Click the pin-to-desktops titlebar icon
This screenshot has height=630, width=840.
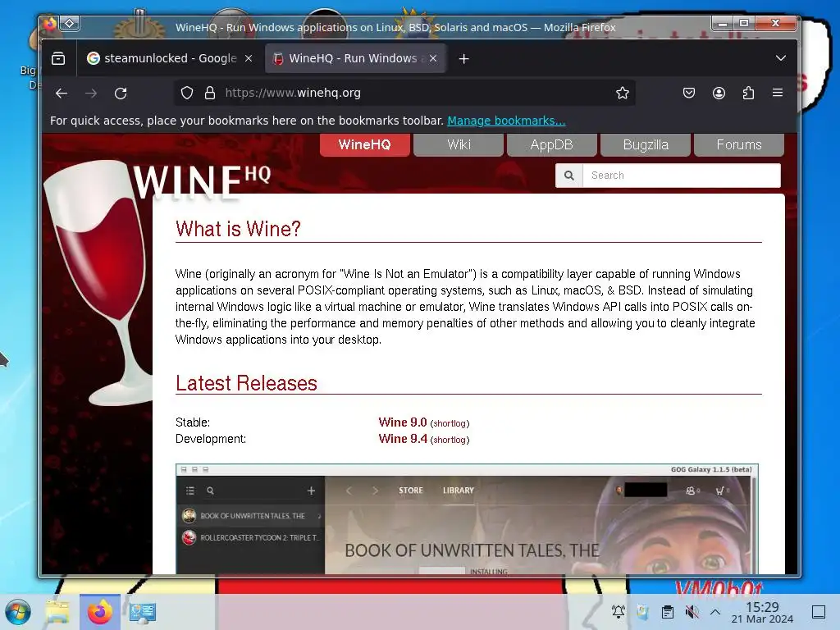(70, 24)
